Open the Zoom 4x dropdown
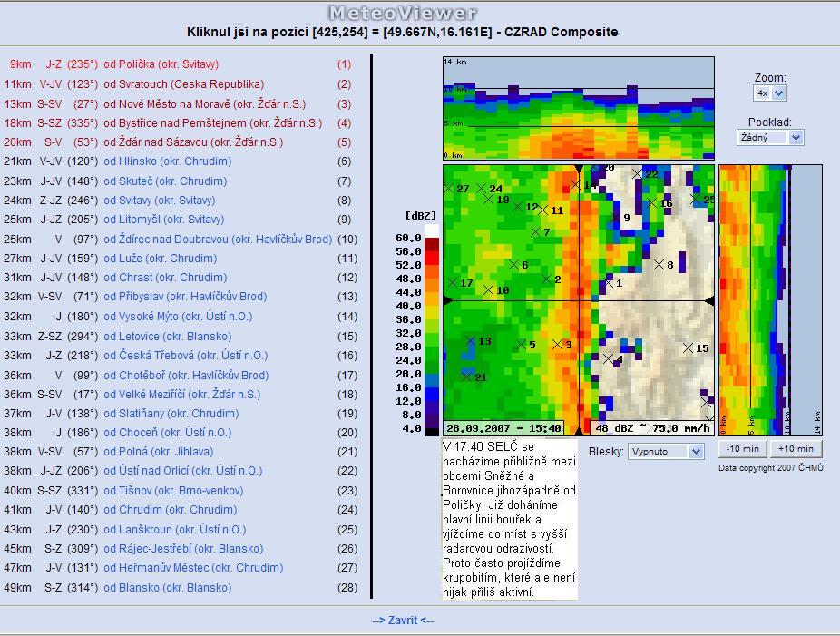Image resolution: width=840 pixels, height=636 pixels. point(769,93)
